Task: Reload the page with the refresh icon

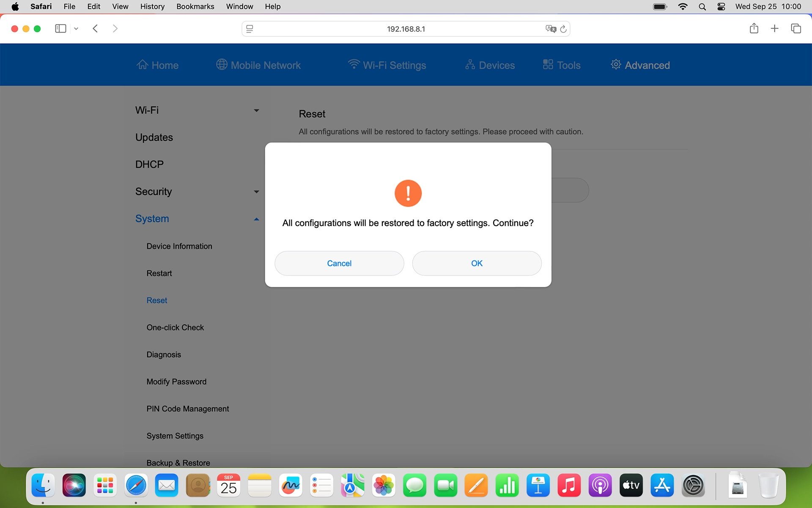Action: (564, 29)
